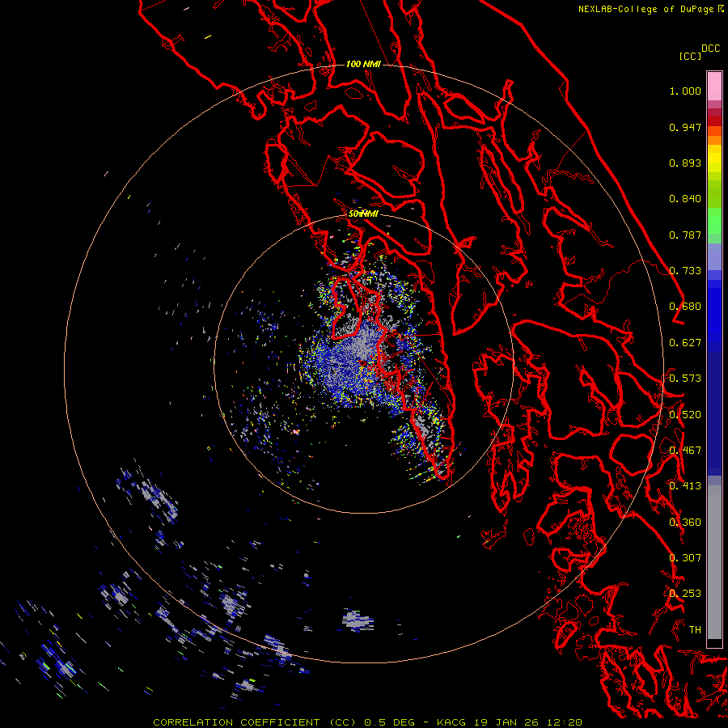Viewport: 728px width, 728px height.
Task: Select the 0.413 color scale value
Action: pyautogui.click(x=685, y=486)
